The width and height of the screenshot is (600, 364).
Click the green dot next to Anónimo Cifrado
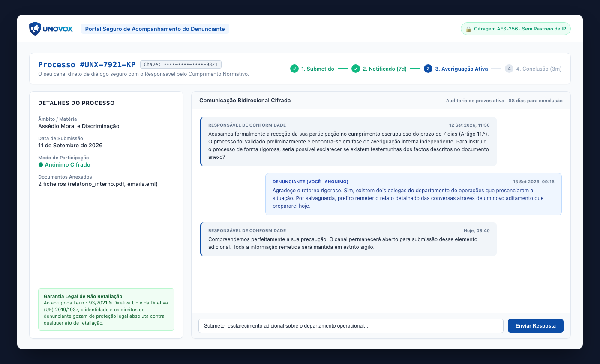click(x=41, y=164)
